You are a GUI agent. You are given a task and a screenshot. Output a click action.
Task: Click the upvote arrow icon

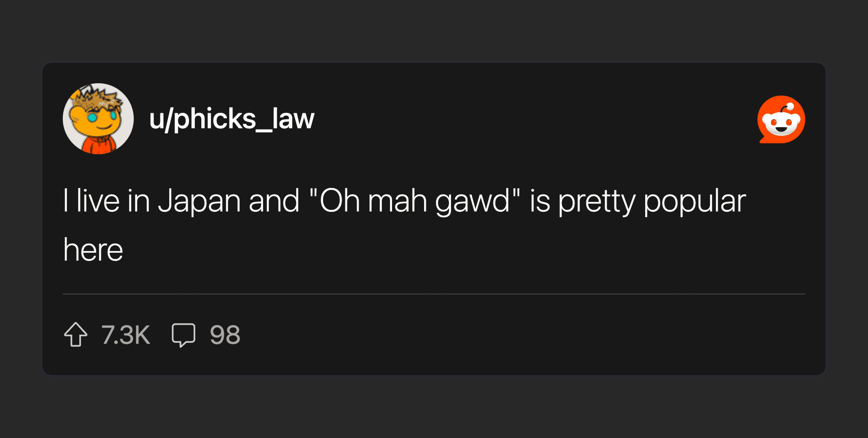(76, 334)
